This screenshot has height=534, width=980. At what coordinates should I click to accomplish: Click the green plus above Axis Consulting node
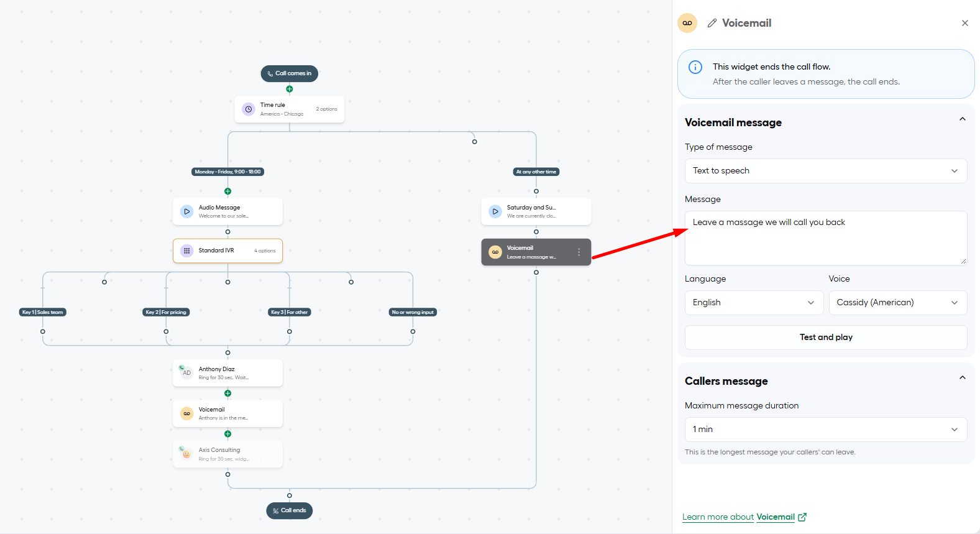228,434
